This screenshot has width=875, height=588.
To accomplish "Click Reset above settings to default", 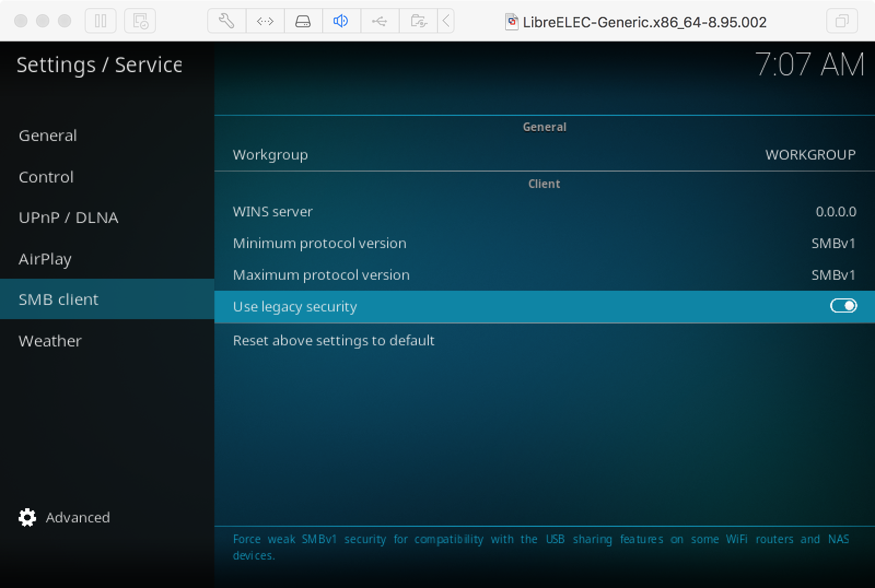I will [x=334, y=340].
